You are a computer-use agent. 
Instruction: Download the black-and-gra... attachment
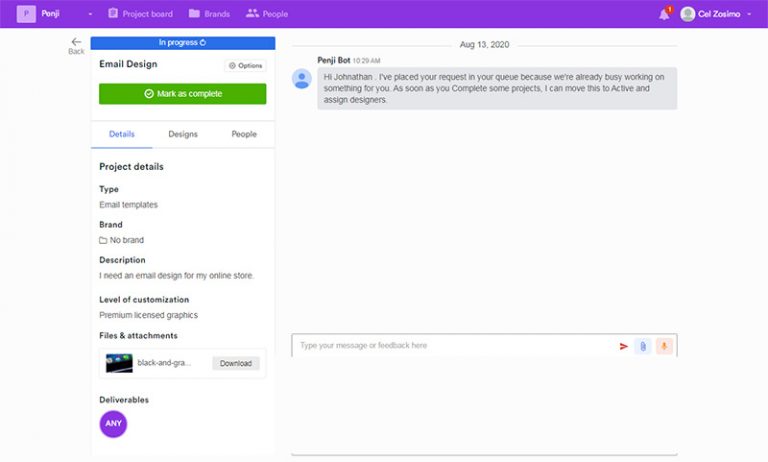(x=236, y=363)
